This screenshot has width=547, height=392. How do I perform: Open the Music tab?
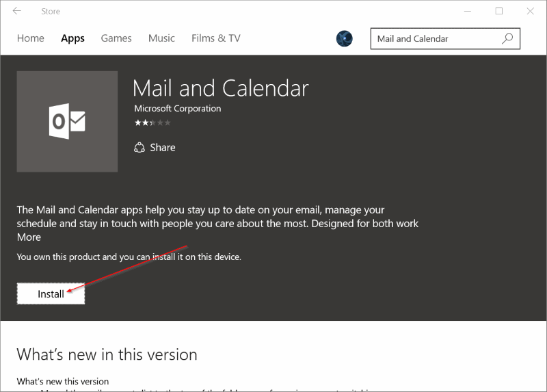pos(161,38)
